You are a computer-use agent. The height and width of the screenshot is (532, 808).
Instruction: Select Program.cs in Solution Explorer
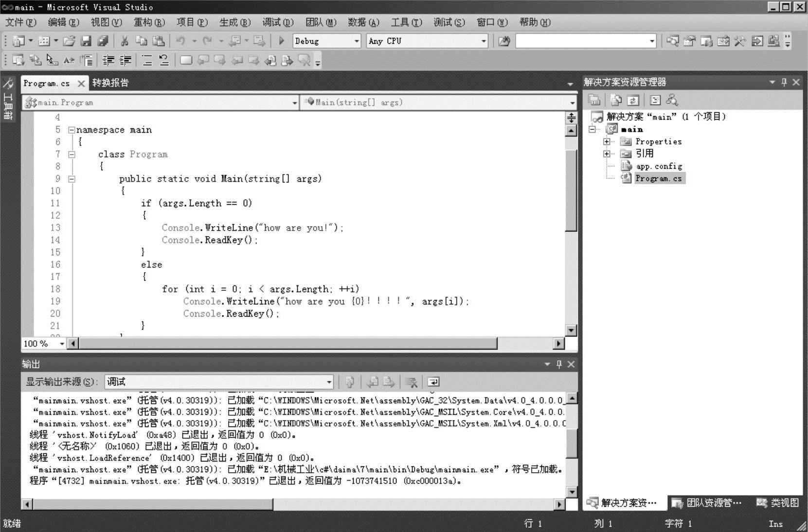660,178
